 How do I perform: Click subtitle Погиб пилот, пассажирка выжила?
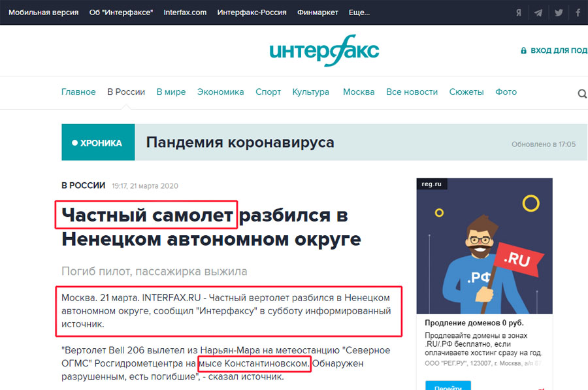154,271
